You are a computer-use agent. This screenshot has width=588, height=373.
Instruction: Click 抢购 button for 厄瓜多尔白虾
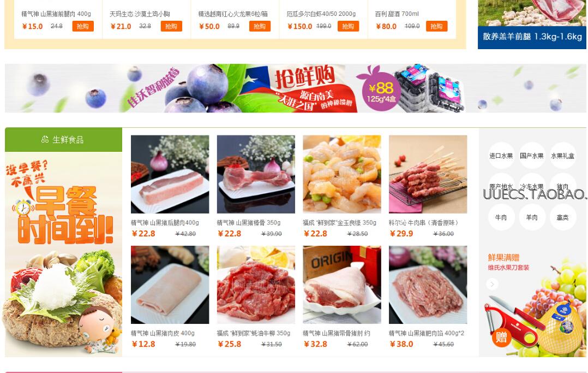click(x=349, y=26)
